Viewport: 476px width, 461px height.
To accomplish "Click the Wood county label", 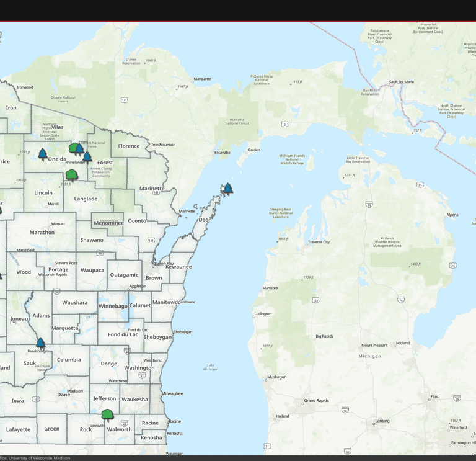I will click(24, 272).
